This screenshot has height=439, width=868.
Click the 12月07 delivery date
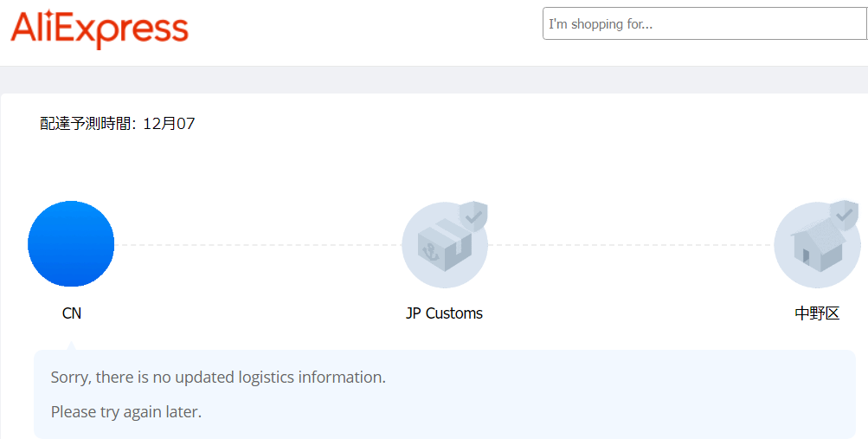click(x=170, y=124)
